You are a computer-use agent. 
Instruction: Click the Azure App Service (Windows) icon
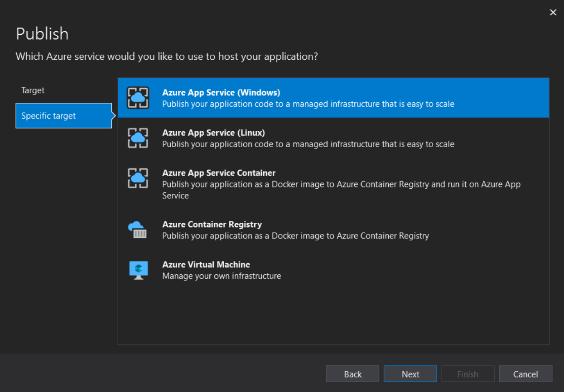click(137, 97)
